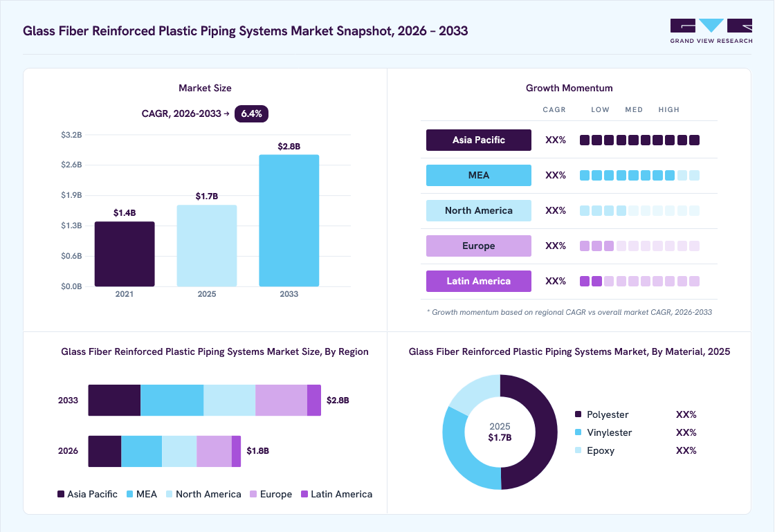The width and height of the screenshot is (775, 532).
Task: Click the Latin America legend swatch
Action: (x=304, y=494)
